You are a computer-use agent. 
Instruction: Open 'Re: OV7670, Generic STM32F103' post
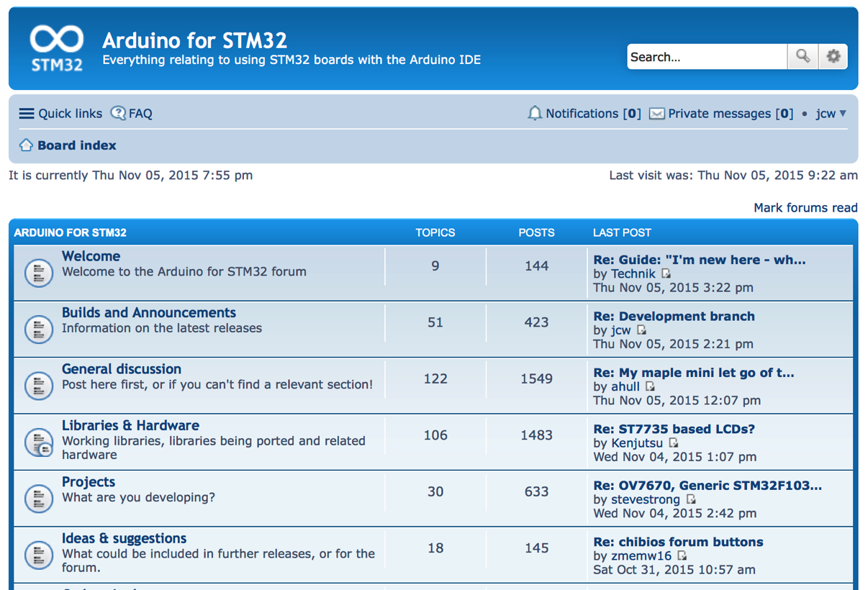click(707, 486)
